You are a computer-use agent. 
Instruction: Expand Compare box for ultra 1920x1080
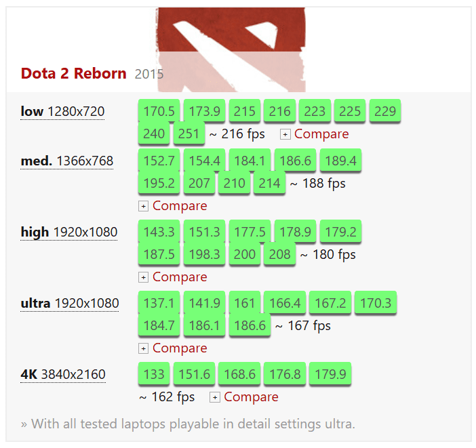143,348
